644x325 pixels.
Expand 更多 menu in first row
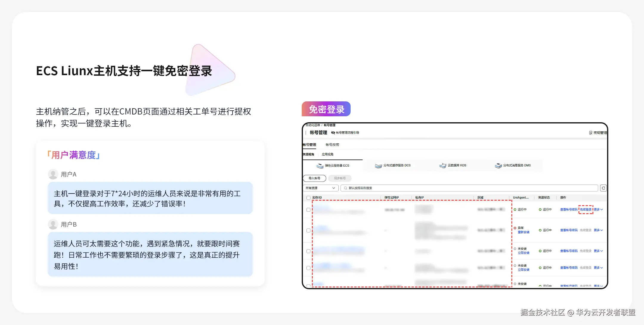(x=598, y=210)
